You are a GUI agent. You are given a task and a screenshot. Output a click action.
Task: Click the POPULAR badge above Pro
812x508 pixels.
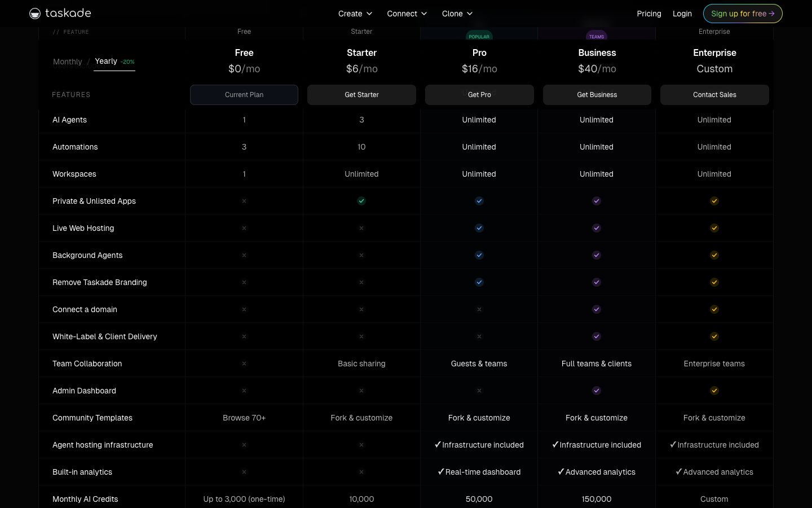point(479,36)
